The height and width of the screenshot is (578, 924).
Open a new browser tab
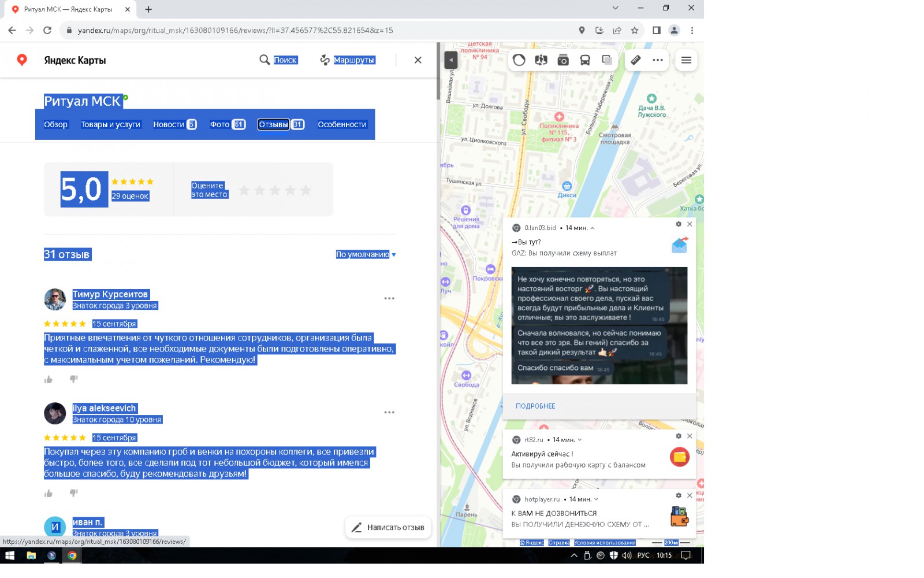click(148, 9)
